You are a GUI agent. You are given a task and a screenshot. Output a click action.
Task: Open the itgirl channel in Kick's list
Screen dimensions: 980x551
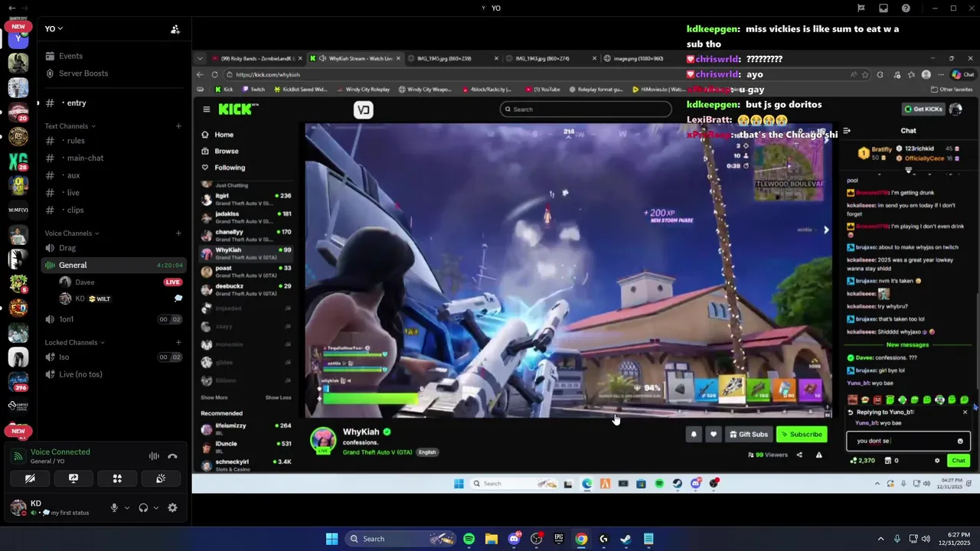247,199
